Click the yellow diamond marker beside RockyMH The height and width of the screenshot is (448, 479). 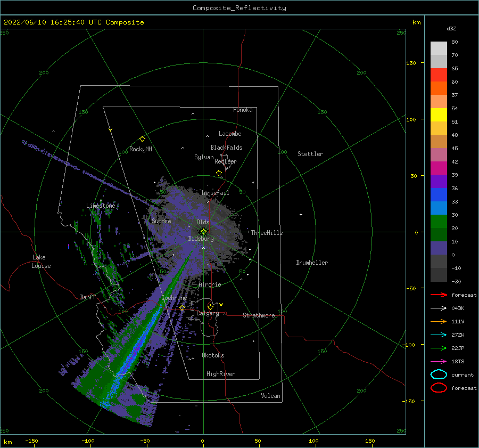(142, 139)
